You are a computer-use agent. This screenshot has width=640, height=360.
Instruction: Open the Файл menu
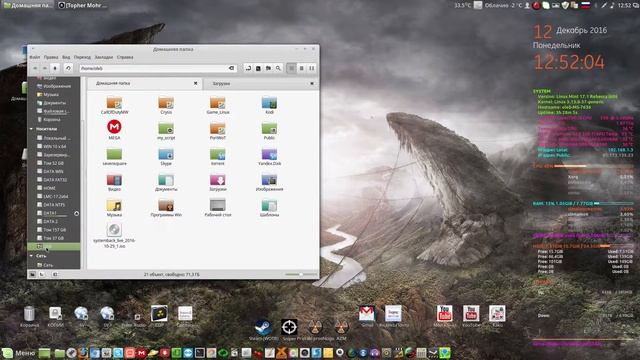(x=35, y=57)
